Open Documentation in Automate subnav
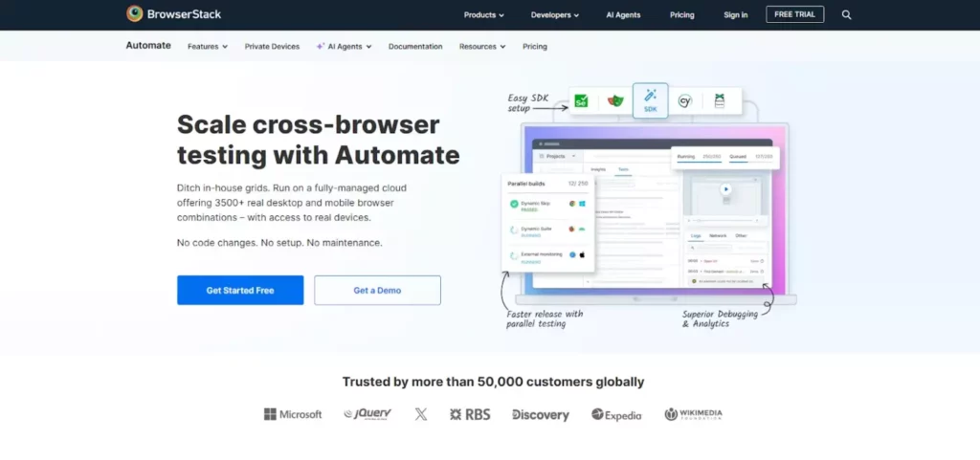 415,46
